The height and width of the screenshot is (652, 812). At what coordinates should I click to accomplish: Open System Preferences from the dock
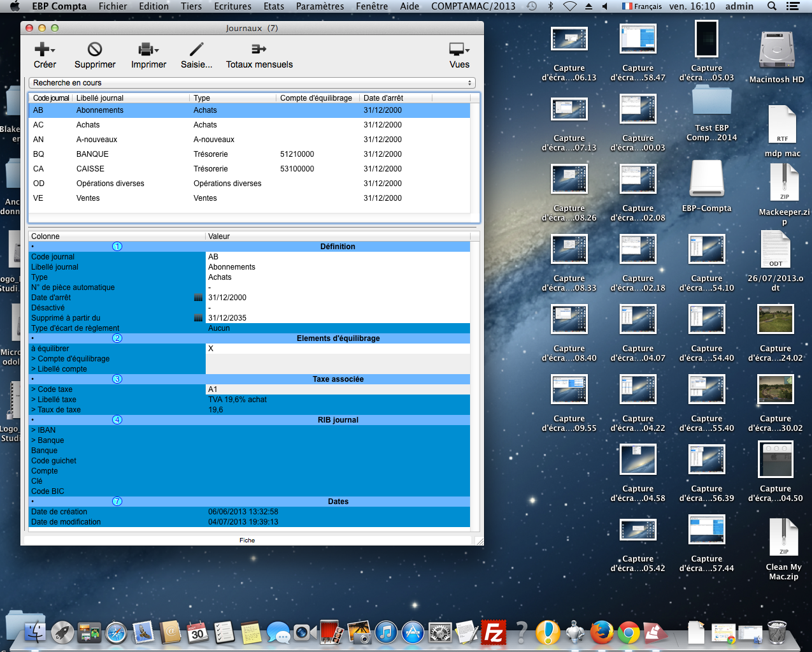click(x=440, y=632)
